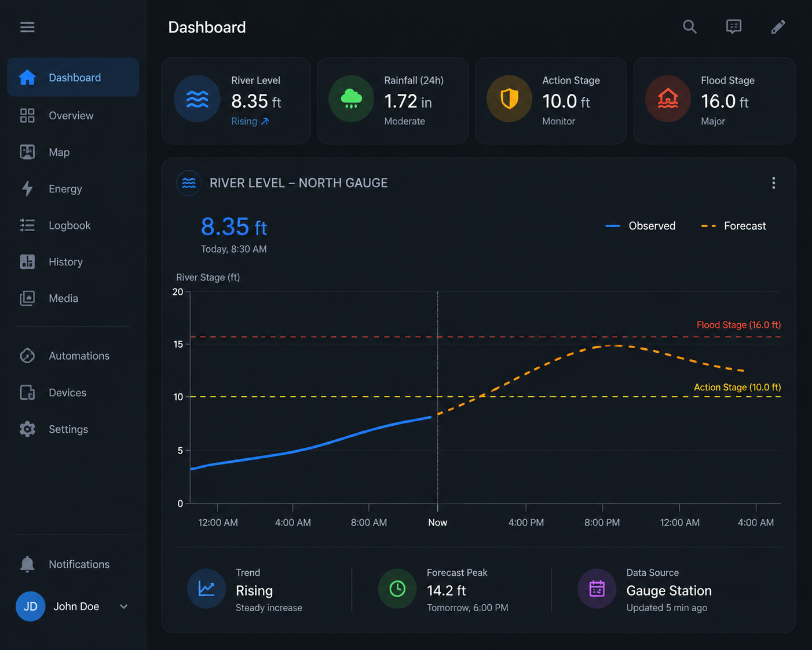Click the pencil edit icon
Viewport: 812px width, 650px height.
(778, 27)
